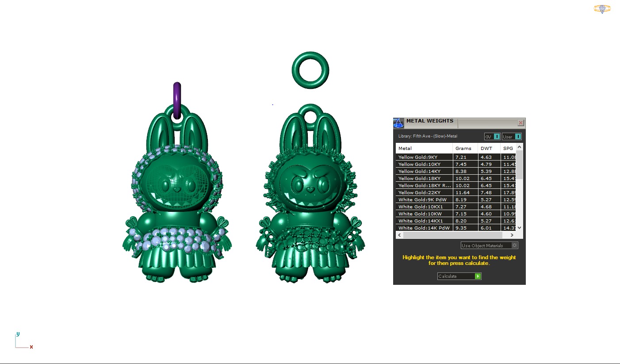Image resolution: width=620 pixels, height=364 pixels.
Task: Select the purple jump ring on left pendant
Action: click(x=177, y=100)
